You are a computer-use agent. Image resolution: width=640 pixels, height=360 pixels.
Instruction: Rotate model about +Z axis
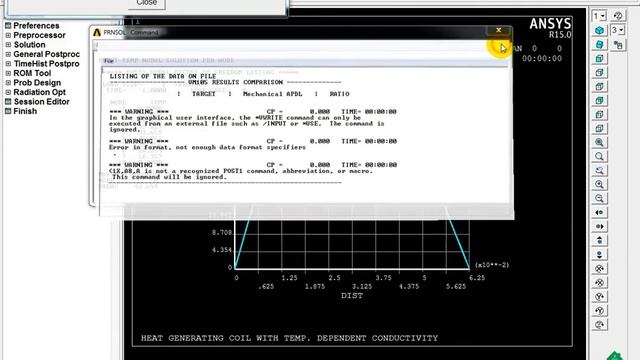pyautogui.click(x=599, y=324)
